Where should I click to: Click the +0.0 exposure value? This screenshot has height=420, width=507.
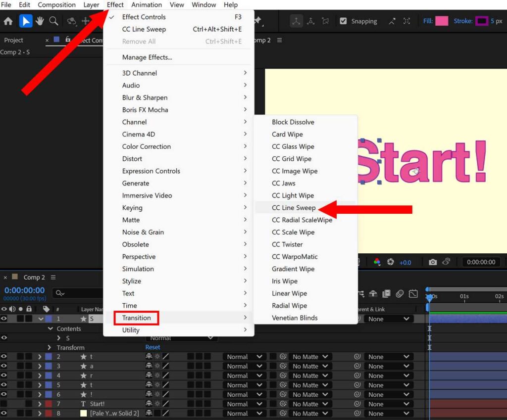405,263
